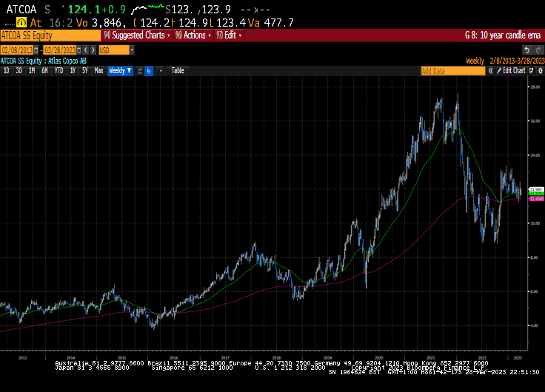Viewport: 545px width, 392px height.
Task: Select the 6M time range
Action: (44, 71)
